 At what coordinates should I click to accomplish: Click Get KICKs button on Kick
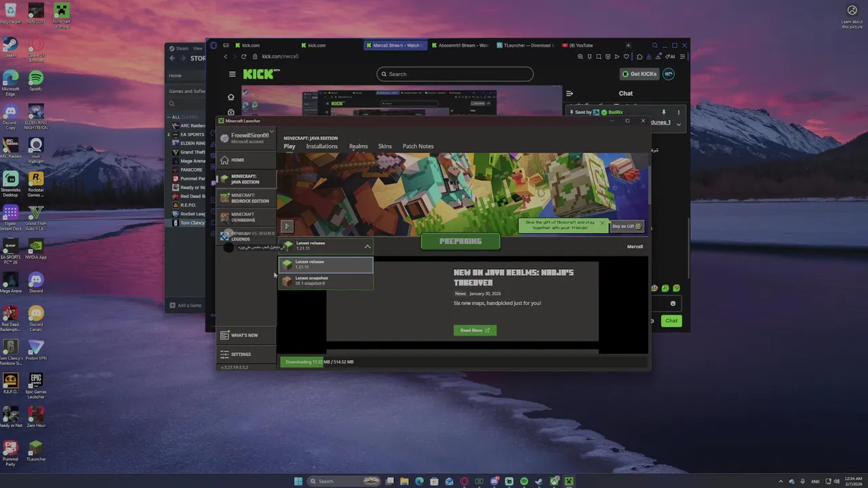(x=639, y=74)
